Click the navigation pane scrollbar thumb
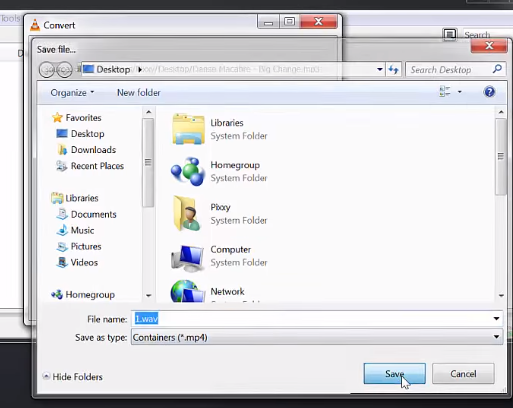513x408 pixels. 148,163
